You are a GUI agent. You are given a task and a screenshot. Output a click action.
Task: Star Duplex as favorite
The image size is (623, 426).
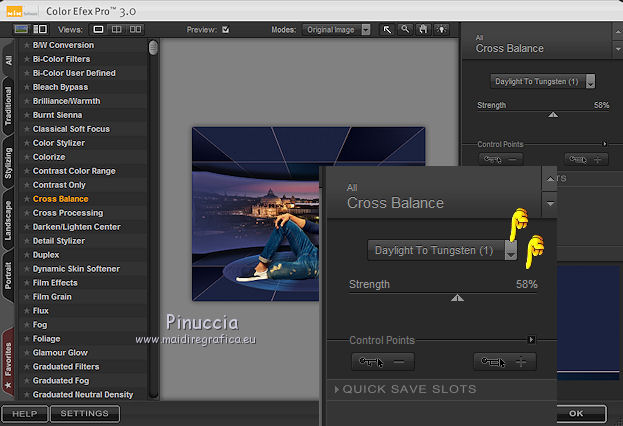click(x=27, y=255)
